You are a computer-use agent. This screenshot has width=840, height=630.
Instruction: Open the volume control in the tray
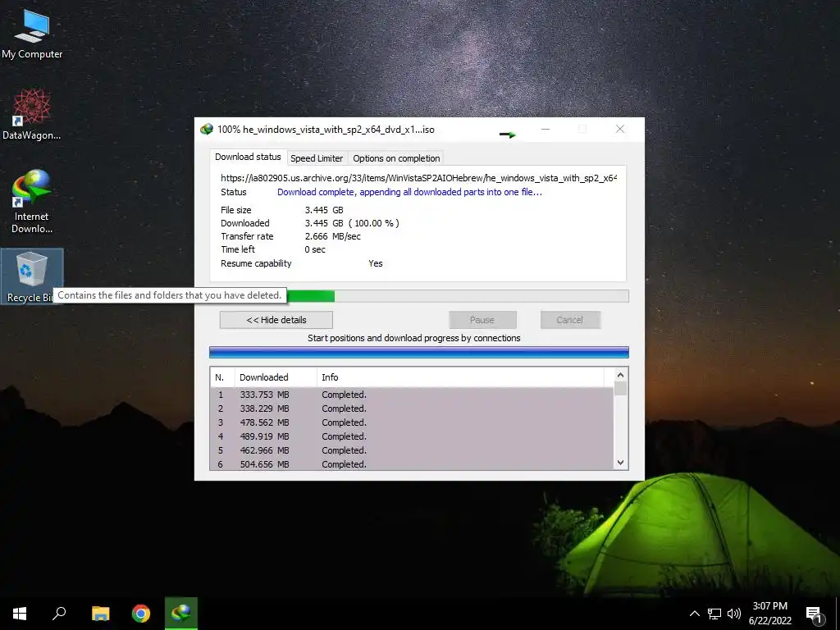(734, 614)
